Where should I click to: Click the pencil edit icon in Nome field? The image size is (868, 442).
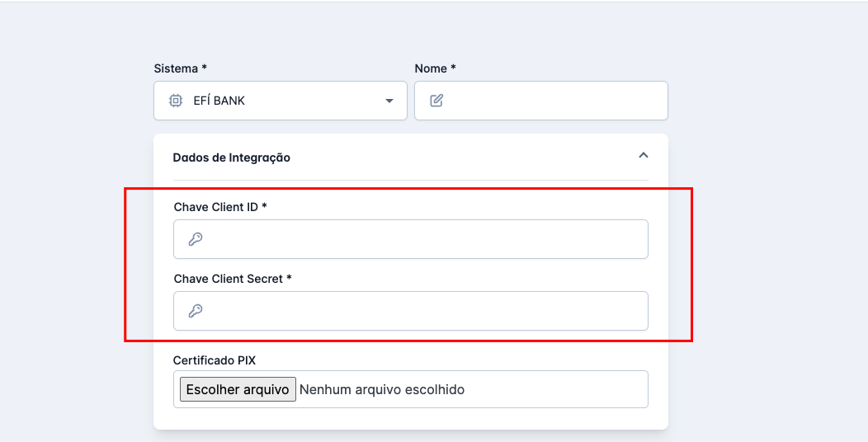436,101
